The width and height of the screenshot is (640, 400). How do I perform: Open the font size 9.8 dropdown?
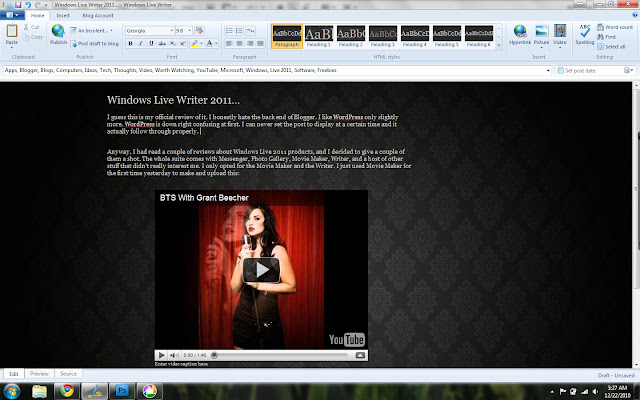[x=189, y=31]
